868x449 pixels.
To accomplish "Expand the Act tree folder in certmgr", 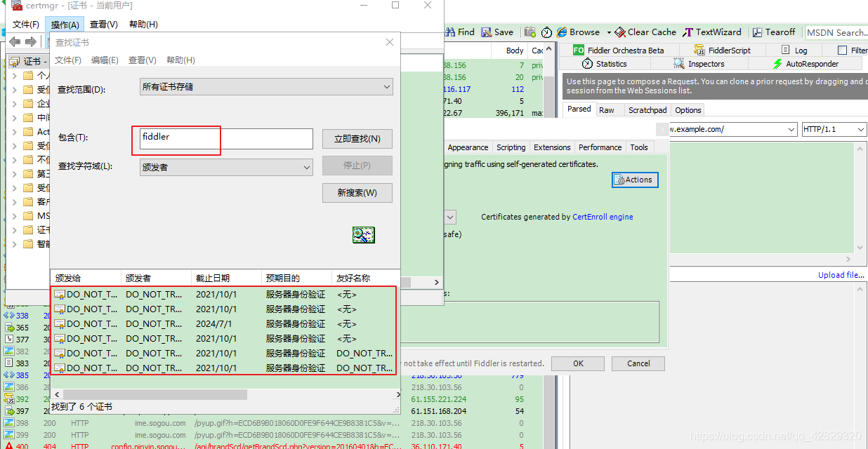I will 15,131.
